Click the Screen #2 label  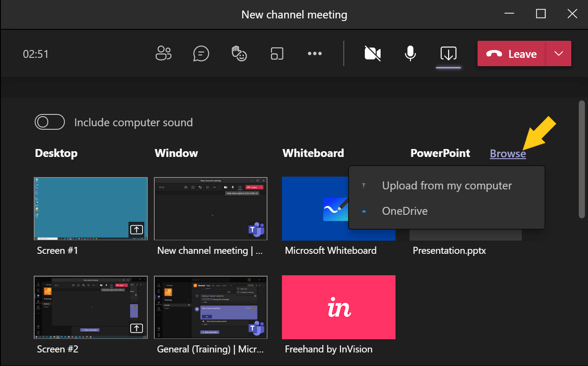point(57,349)
